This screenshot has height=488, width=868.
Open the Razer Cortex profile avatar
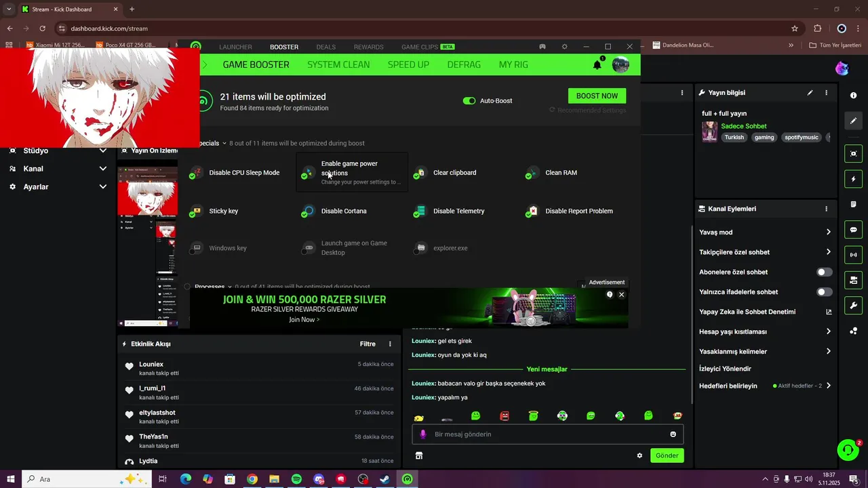(x=620, y=64)
